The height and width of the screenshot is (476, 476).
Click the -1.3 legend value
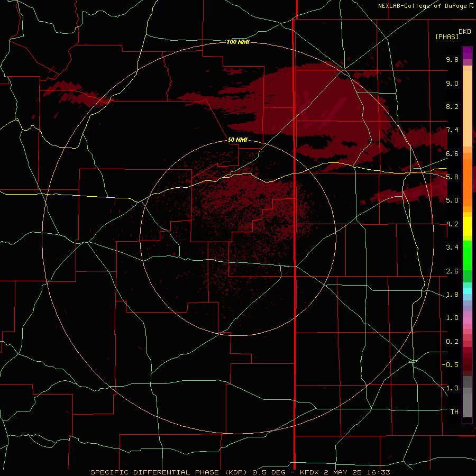pyautogui.click(x=450, y=388)
